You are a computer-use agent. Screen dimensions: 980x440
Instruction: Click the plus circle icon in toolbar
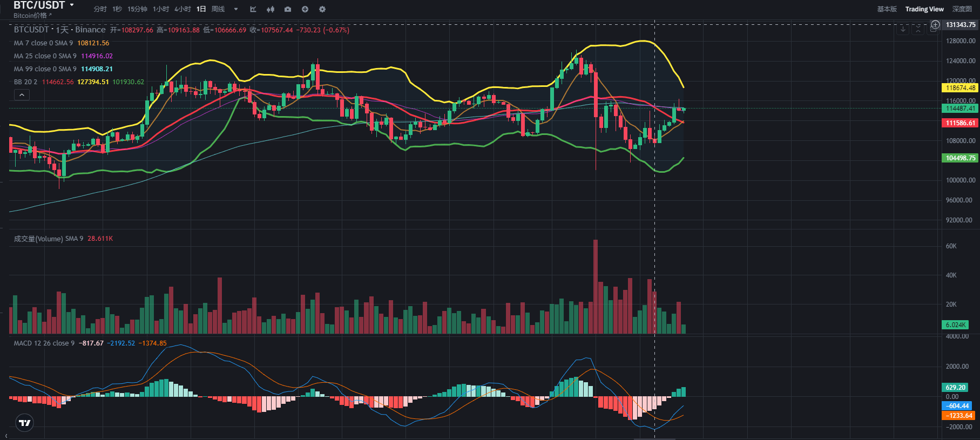click(305, 9)
